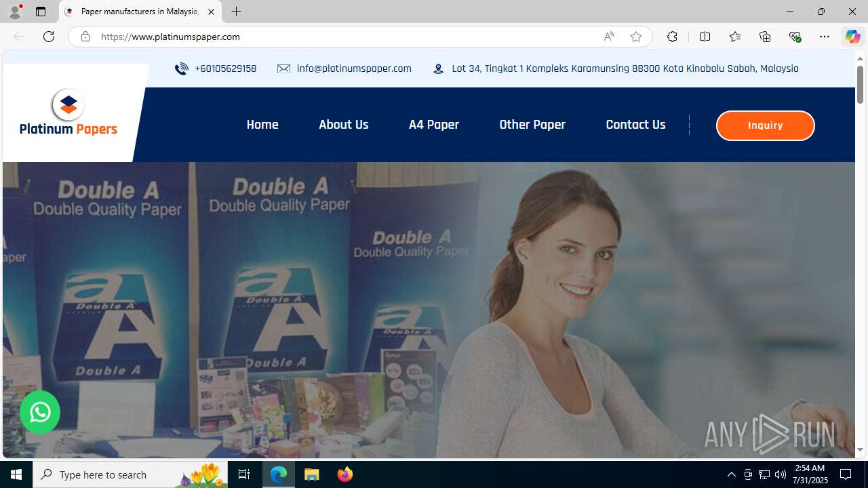Show hidden system tray icons

pyautogui.click(x=731, y=474)
